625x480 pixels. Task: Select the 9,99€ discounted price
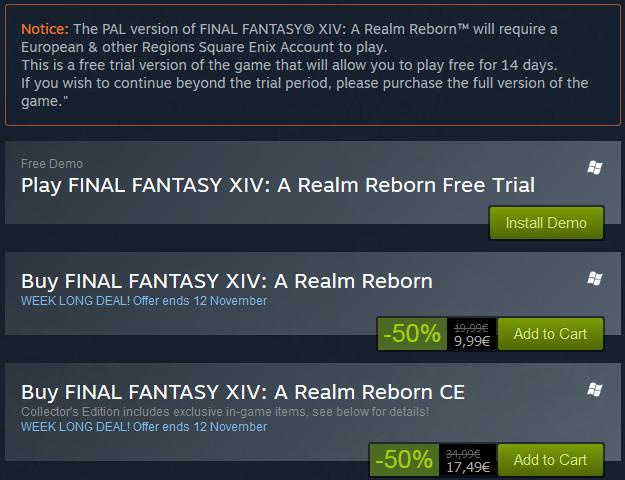pyautogui.click(x=472, y=341)
